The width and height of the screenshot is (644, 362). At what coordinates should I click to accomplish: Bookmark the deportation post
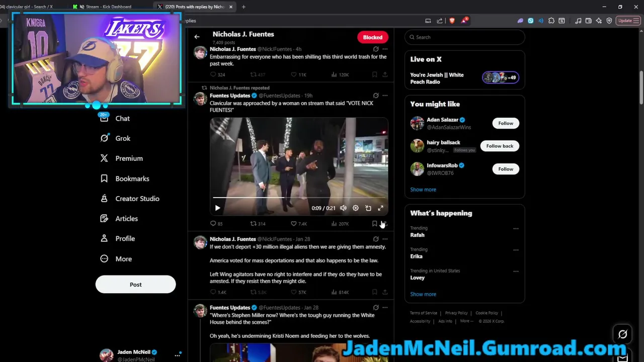pos(374,292)
